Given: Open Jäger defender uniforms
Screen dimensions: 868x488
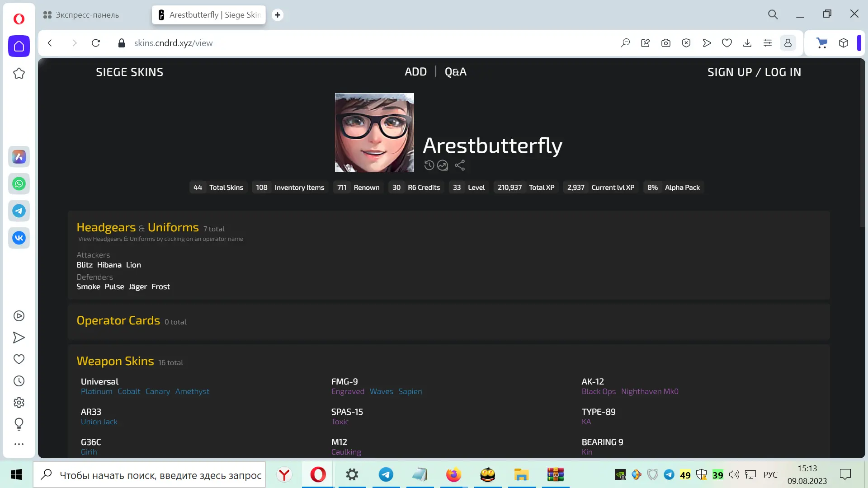Looking at the screenshot, I should (138, 287).
